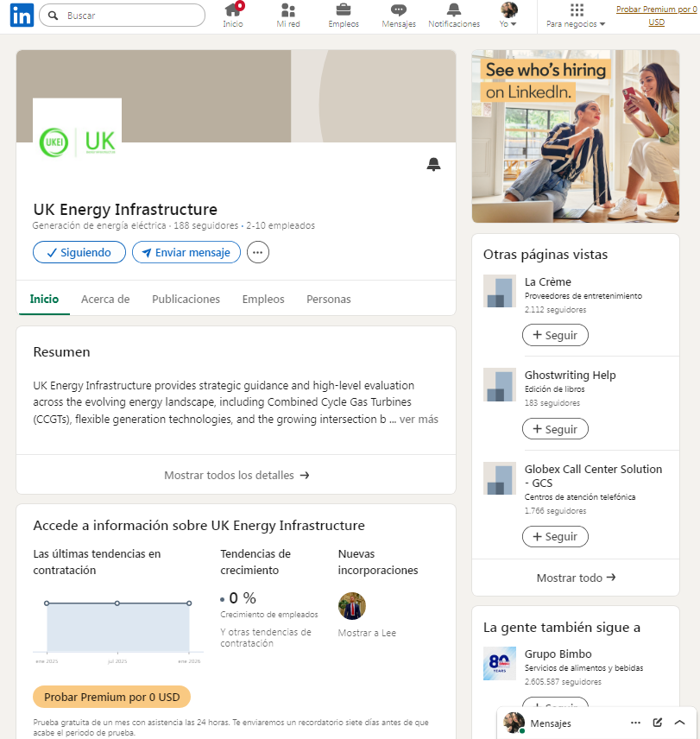This screenshot has width=700, height=739.
Task: Open Mensajes chat icon in navbar
Action: coord(399,16)
